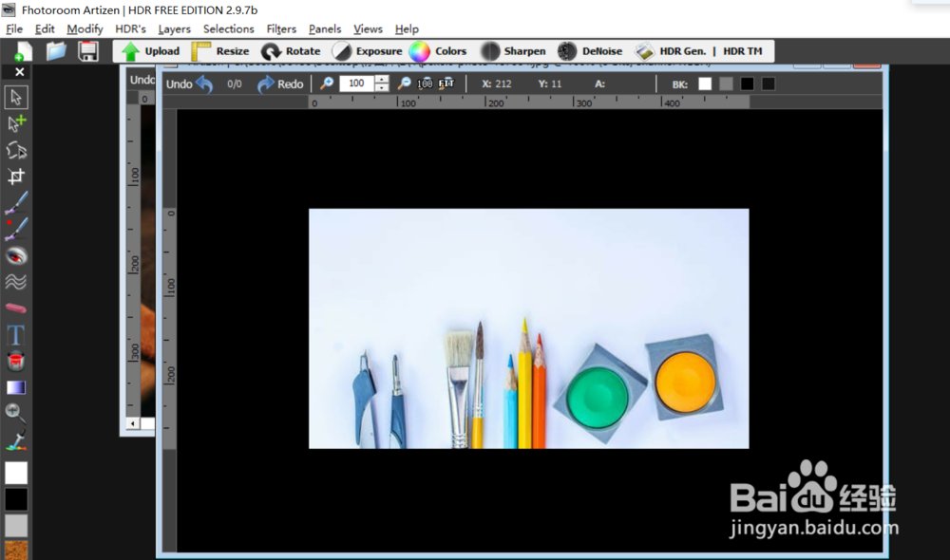The image size is (950, 560).
Task: Save with the floppy disk icon
Action: pos(87,51)
